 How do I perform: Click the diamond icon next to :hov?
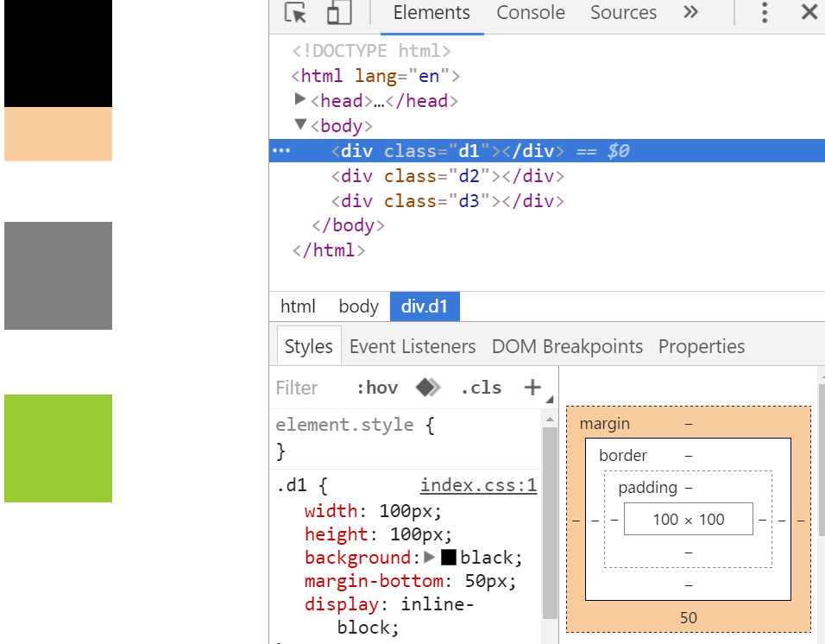click(428, 388)
